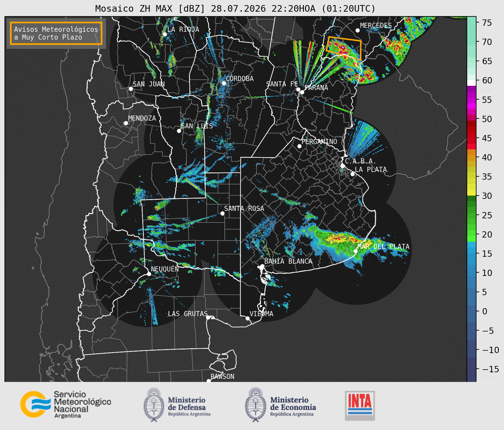
Task: Click the Mendoza city marker dot
Action: (x=126, y=123)
